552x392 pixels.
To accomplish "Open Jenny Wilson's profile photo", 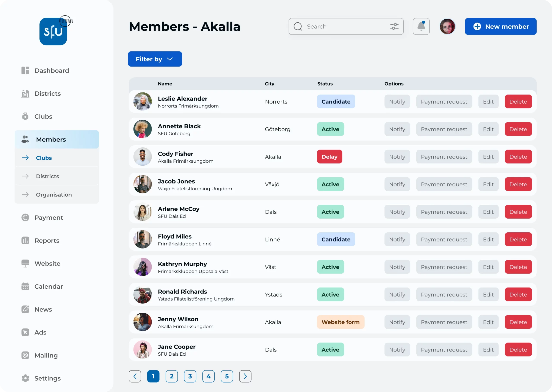I will pyautogui.click(x=143, y=322).
